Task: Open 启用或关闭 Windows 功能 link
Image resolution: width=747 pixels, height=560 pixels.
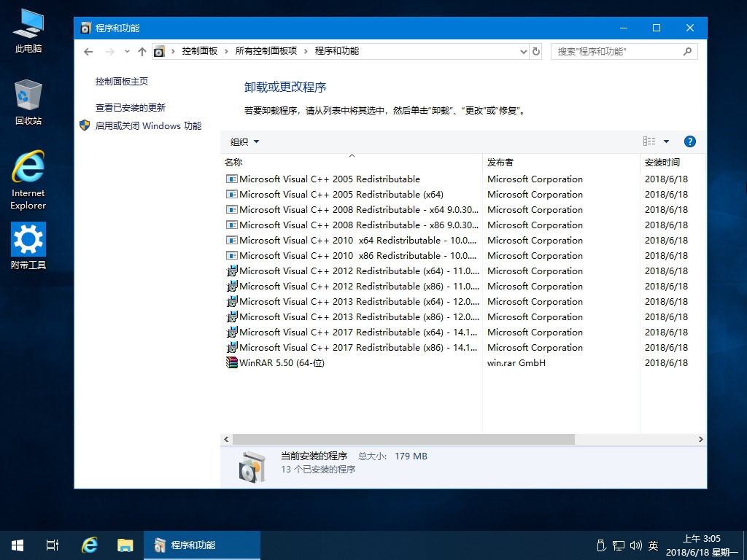Action: (148, 125)
